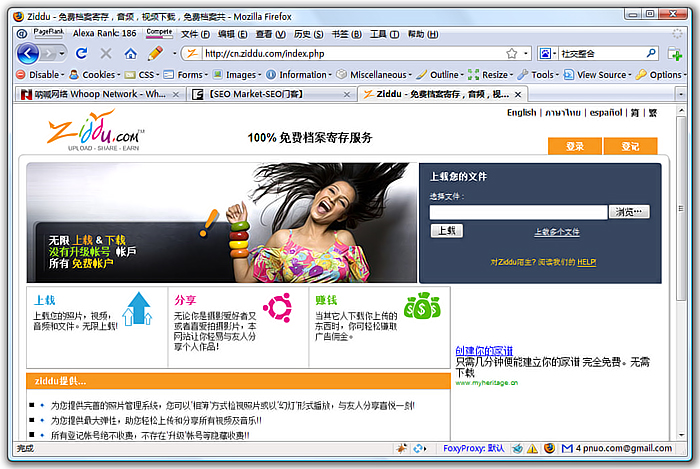Bookmark the page with the star icon
Viewport: 700px width, 469px height.
coord(512,54)
